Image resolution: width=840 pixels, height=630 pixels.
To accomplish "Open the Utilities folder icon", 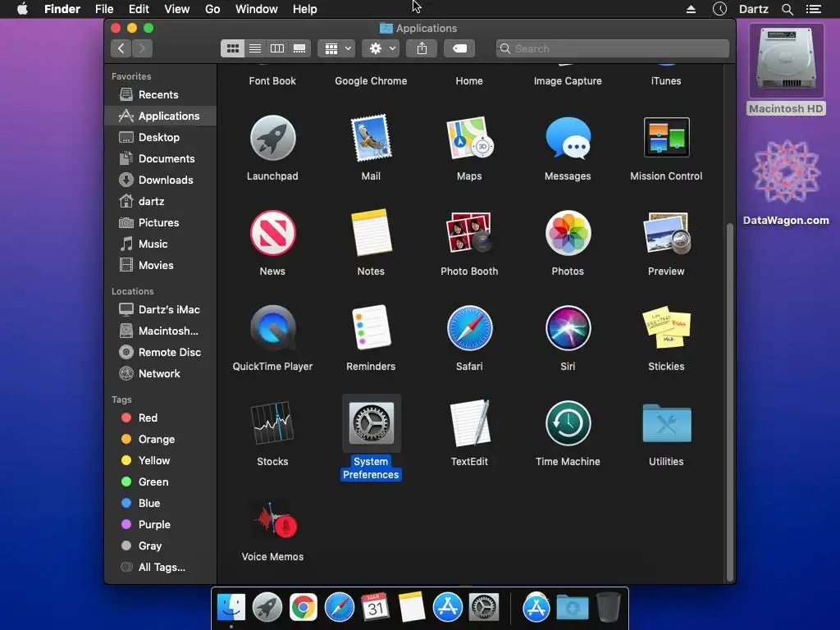I will click(x=666, y=423).
